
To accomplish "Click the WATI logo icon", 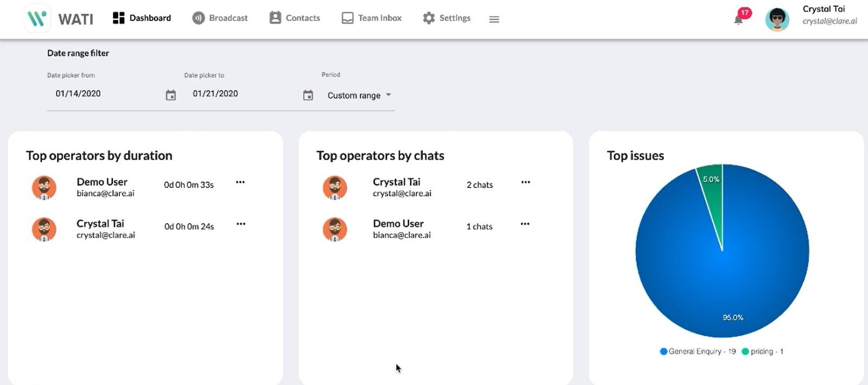I will [37, 18].
